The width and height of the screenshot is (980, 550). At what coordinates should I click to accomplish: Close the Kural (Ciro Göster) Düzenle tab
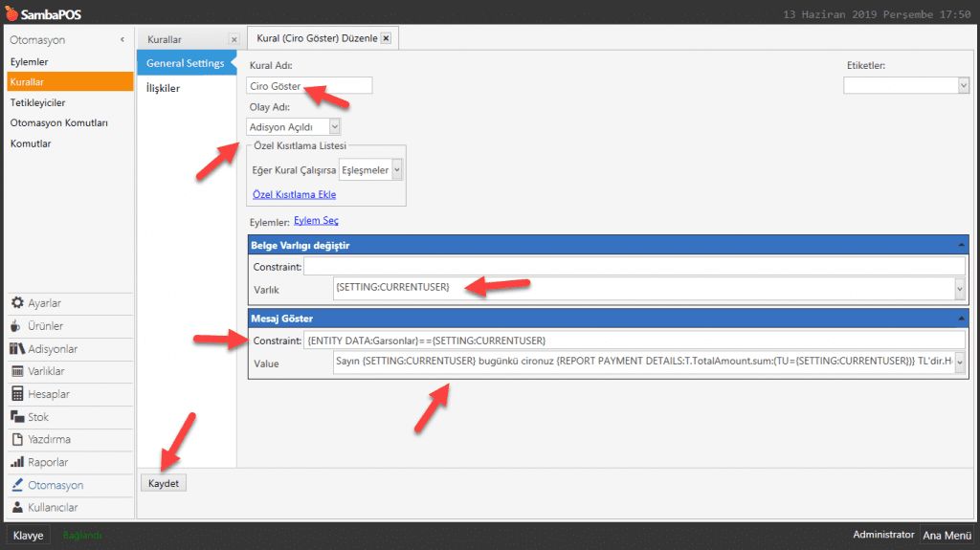click(386, 38)
